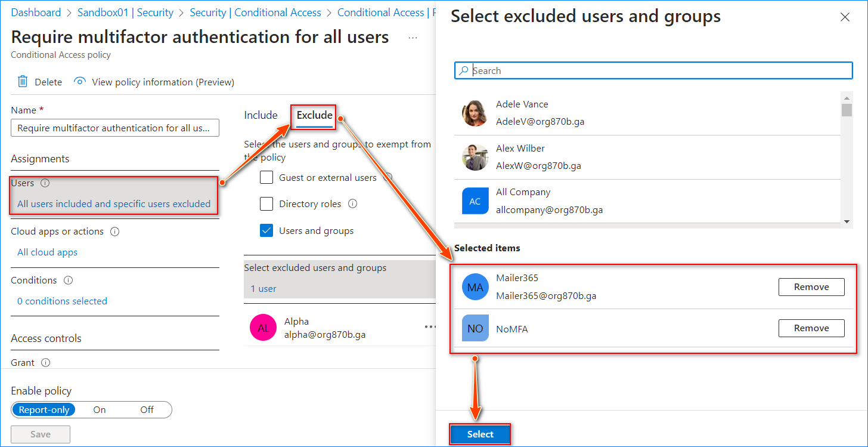The image size is (868, 447).
Task: Click the Select button
Action: click(480, 434)
